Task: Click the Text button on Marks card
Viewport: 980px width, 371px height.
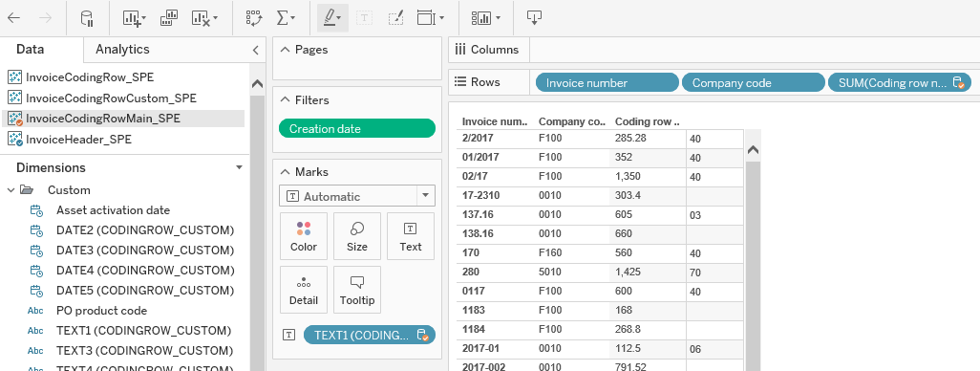Action: 411,236
